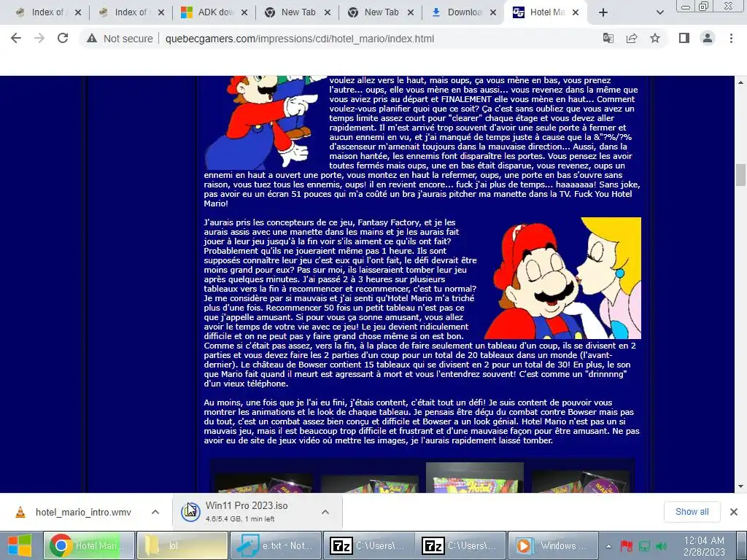Close the downloads shelf
The image size is (747, 560).
(x=734, y=511)
